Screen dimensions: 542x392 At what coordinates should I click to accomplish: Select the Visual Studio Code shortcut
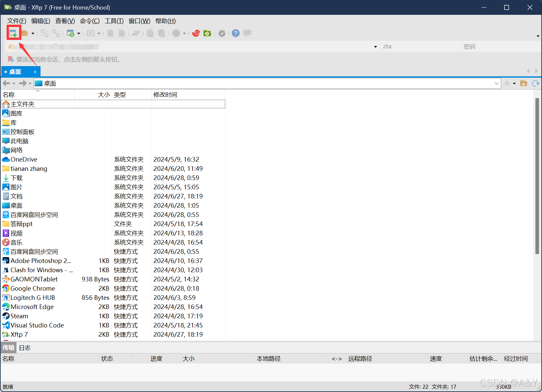pyautogui.click(x=113, y=325)
